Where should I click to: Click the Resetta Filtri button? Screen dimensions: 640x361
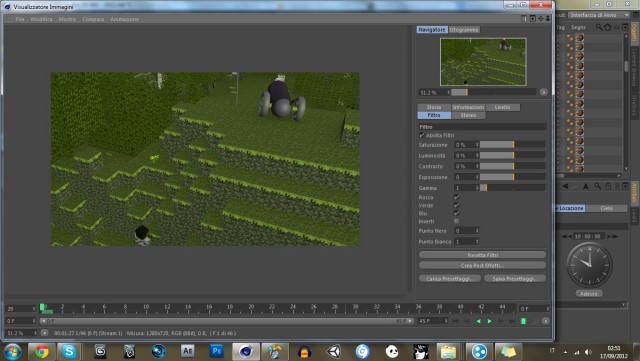pos(482,255)
